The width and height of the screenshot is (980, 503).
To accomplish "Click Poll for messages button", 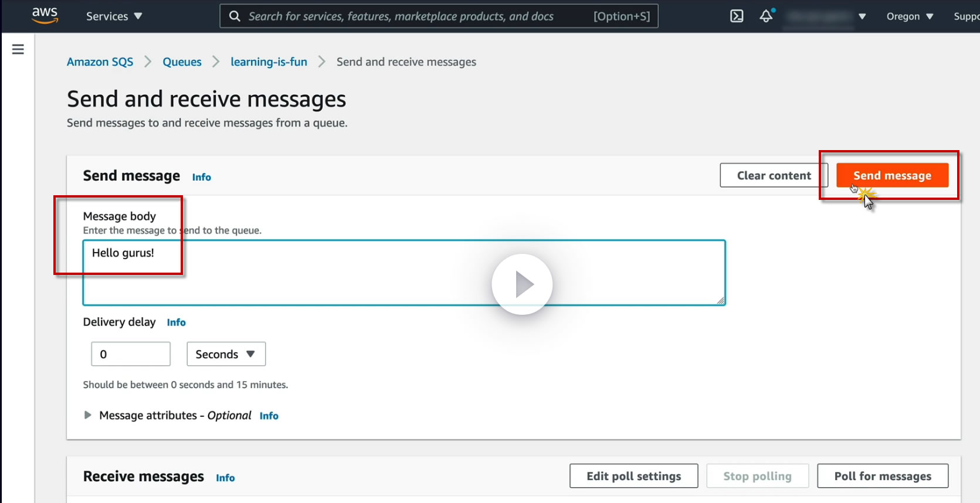I will tap(882, 476).
